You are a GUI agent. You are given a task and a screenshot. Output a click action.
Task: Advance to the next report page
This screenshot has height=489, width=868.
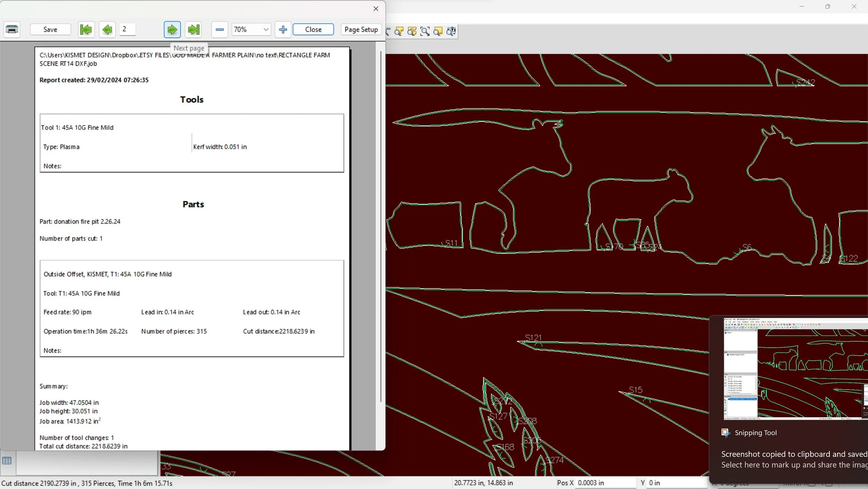[172, 30]
